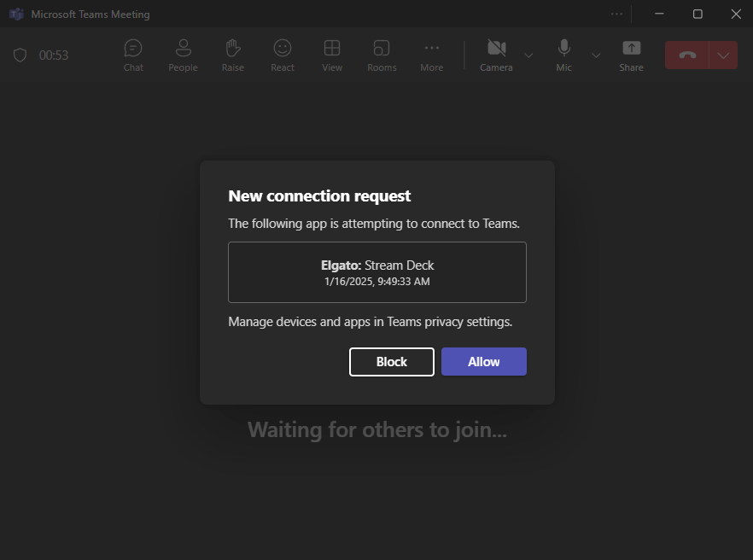The image size is (753, 560).
Task: Open the React emoji options
Action: click(x=283, y=55)
